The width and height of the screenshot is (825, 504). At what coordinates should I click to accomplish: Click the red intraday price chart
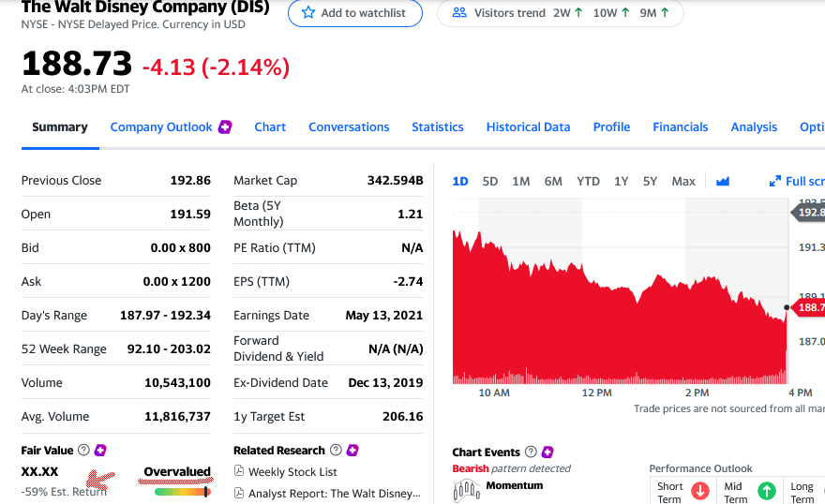620,307
